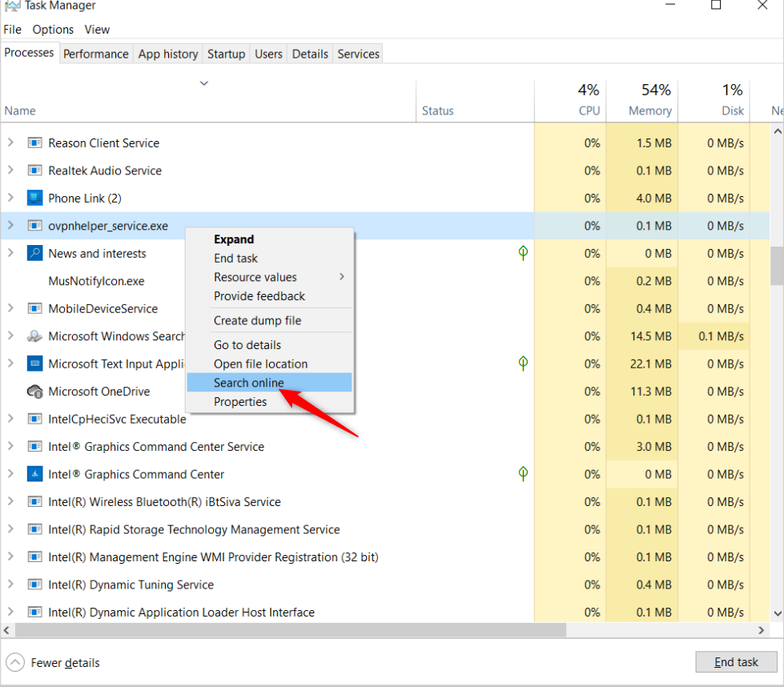The width and height of the screenshot is (784, 687).
Task: Click the MobileDeviceService process icon
Action: (x=34, y=308)
